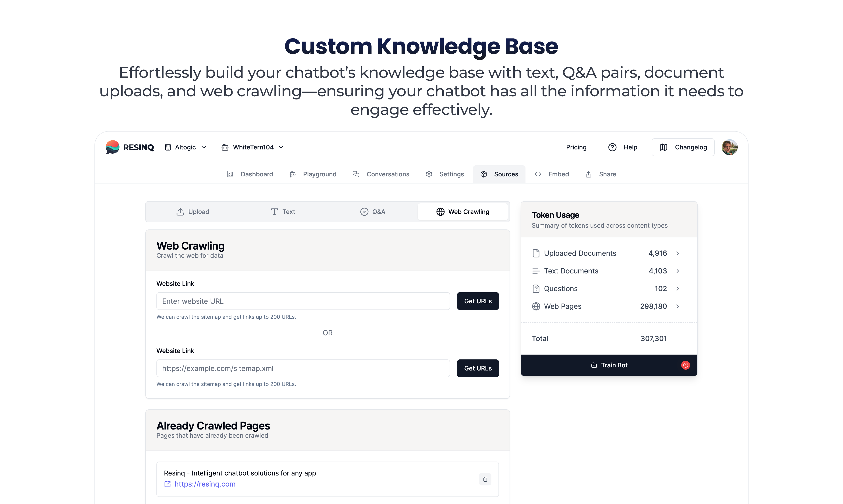Screen dimensions: 843x504
Task: Expand Text Documents token row chevron
Action: click(677, 271)
